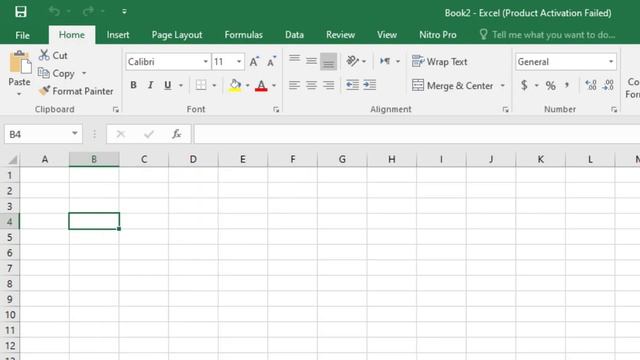Open the Data tab
Image resolution: width=640 pixels, height=360 pixels.
click(294, 35)
